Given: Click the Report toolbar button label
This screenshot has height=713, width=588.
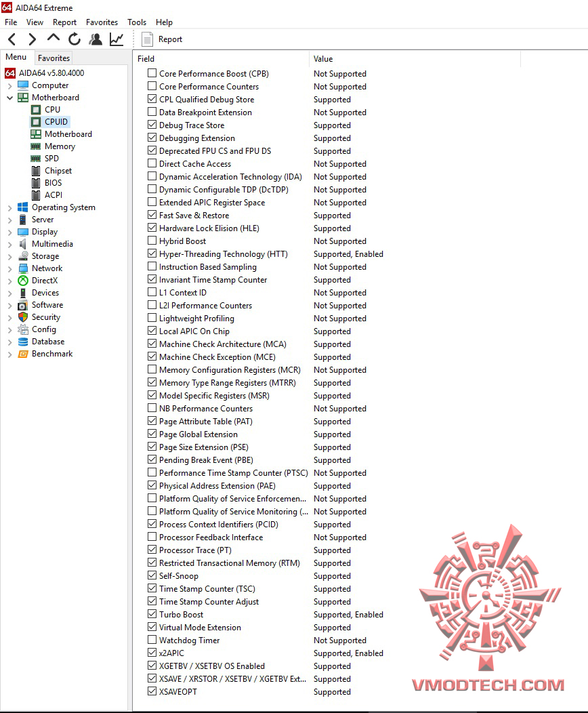Looking at the screenshot, I should point(170,39).
